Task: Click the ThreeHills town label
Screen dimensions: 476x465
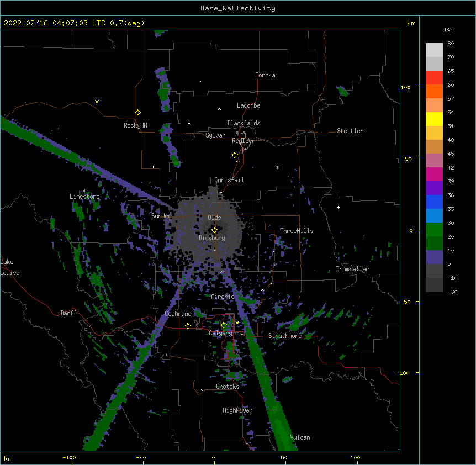Action: coord(297,231)
